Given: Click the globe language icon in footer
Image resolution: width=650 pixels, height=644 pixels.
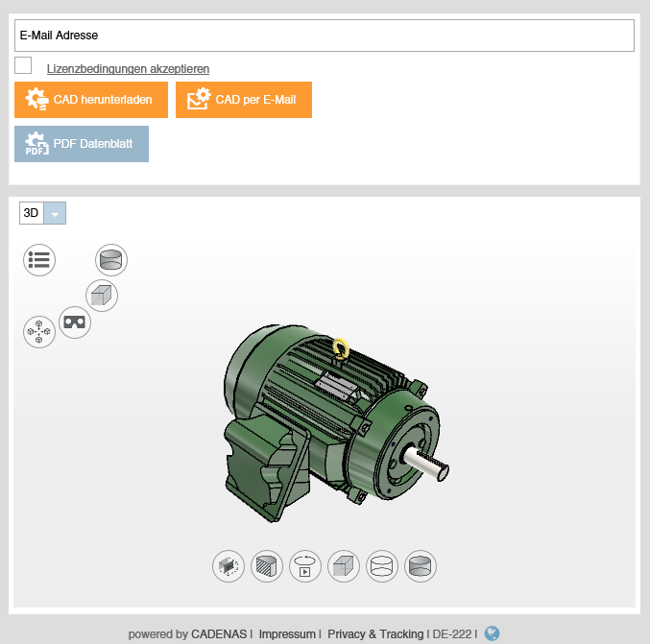Looking at the screenshot, I should pos(493,633).
